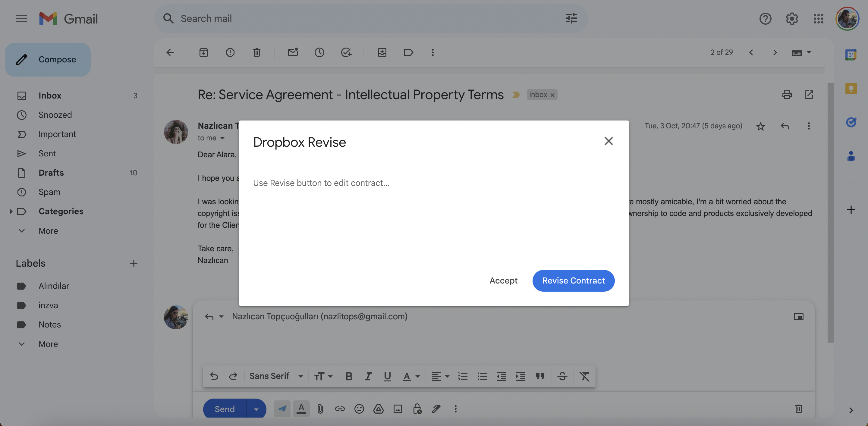Open the Drafts folder

tap(51, 173)
